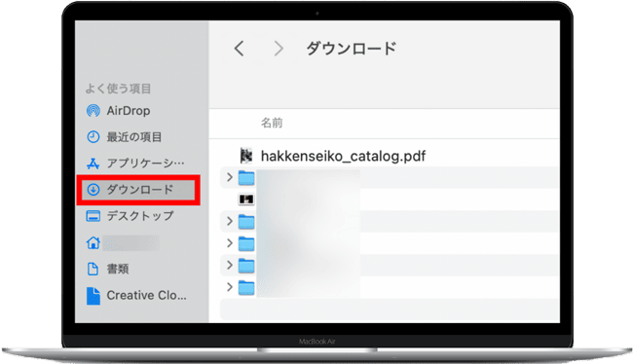Select Creative Clo... entry in sidebar
633x364 pixels.
pos(146,296)
